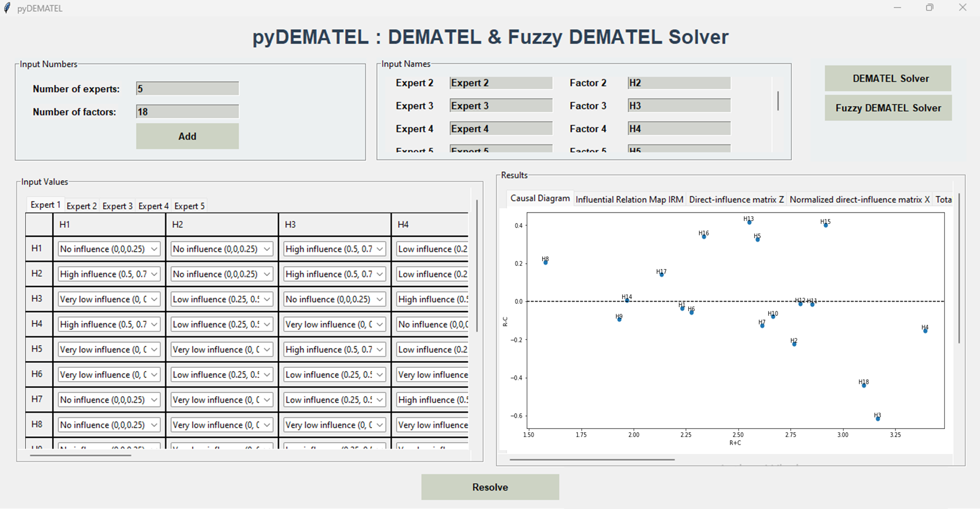Edit the Number of factors value
The image size is (980, 509).
click(187, 111)
